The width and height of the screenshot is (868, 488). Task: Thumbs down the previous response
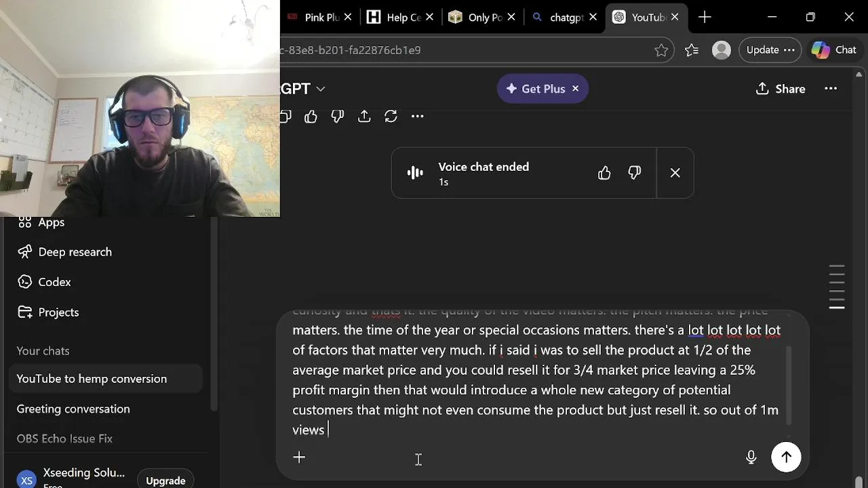pos(338,117)
